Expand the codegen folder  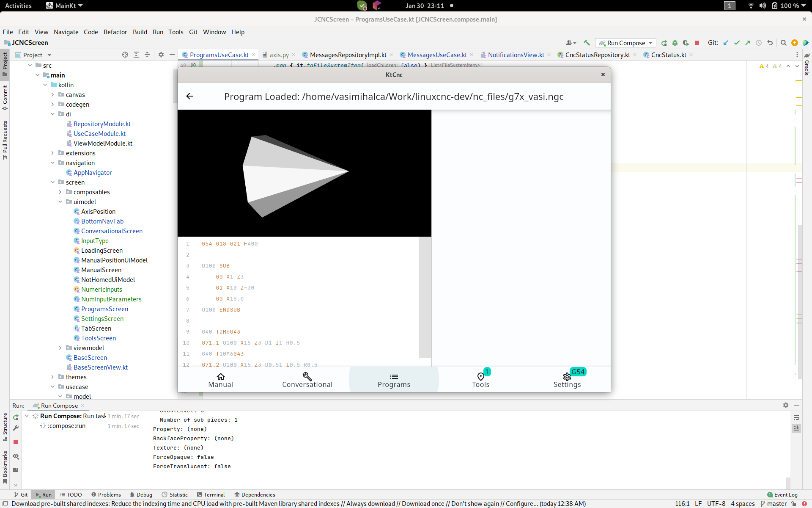[52, 104]
